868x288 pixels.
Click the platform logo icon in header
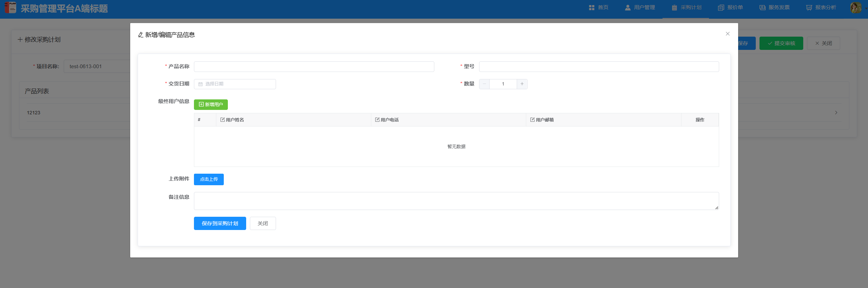[x=10, y=7]
